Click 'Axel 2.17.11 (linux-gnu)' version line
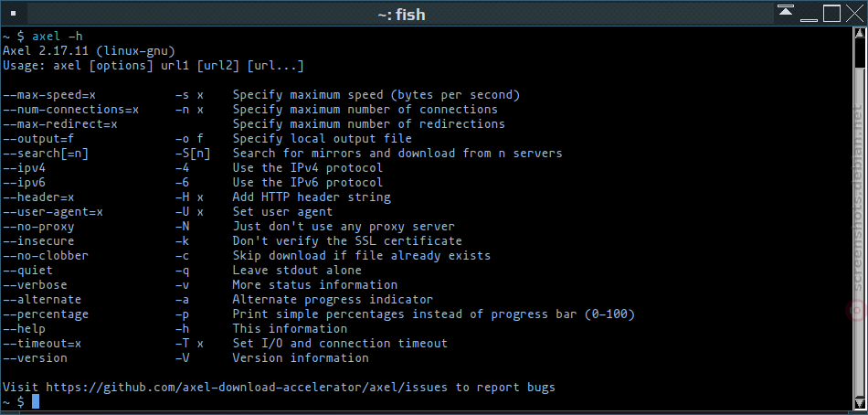The height and width of the screenshot is (415, 868). (x=90, y=51)
